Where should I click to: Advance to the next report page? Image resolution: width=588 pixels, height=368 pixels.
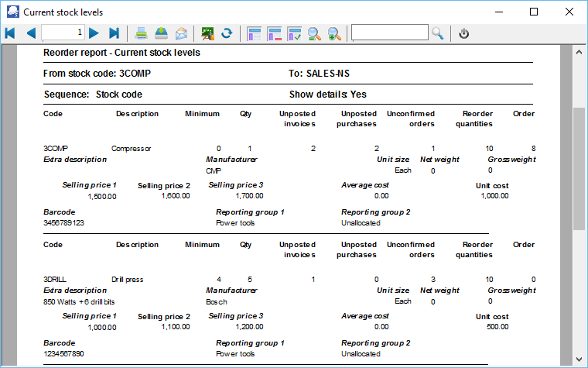[94, 33]
